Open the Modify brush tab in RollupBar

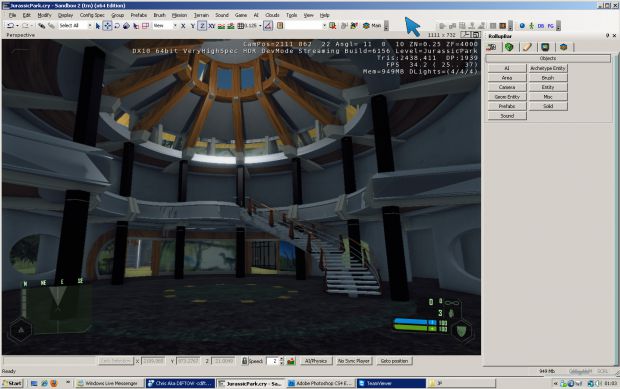tap(527, 47)
